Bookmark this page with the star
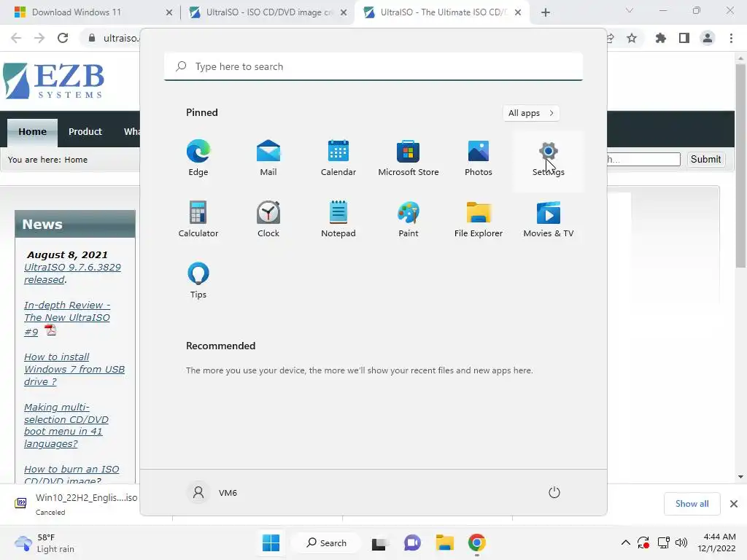 (x=632, y=38)
